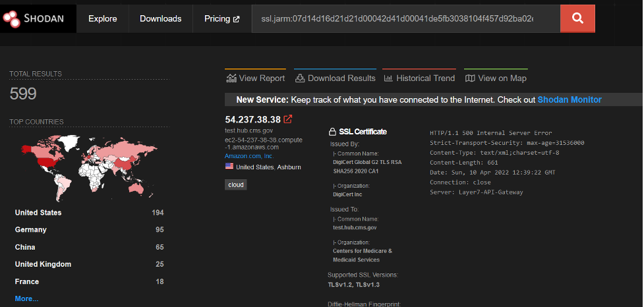Click the Amazon.com, Inc. organization link

249,156
